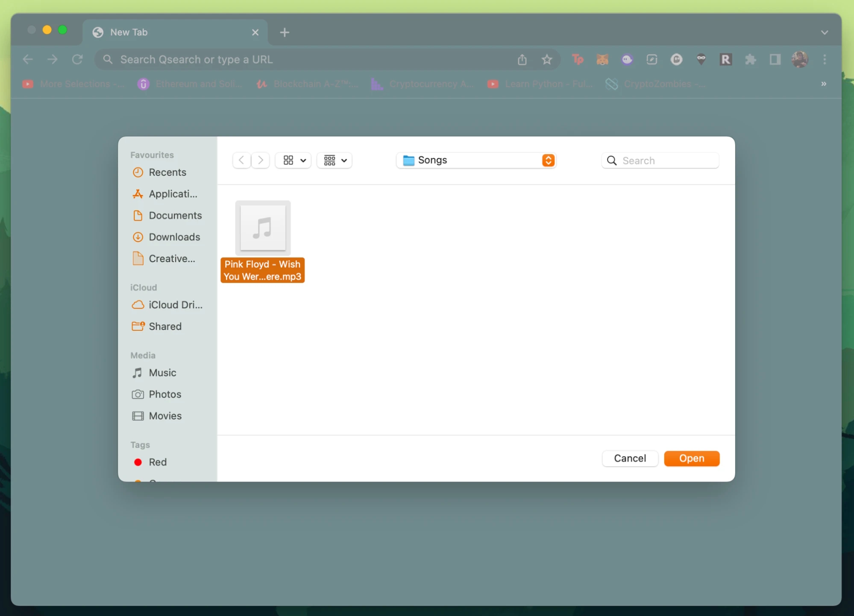Click the share icon in the address bar

pos(522,59)
